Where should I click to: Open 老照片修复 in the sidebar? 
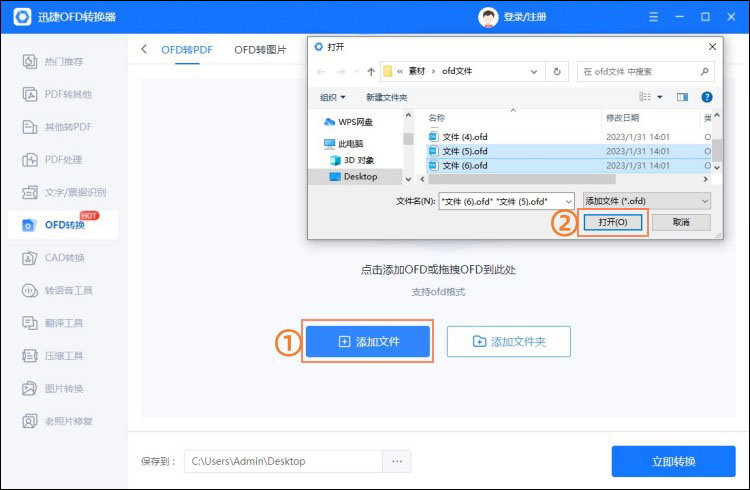point(57,421)
